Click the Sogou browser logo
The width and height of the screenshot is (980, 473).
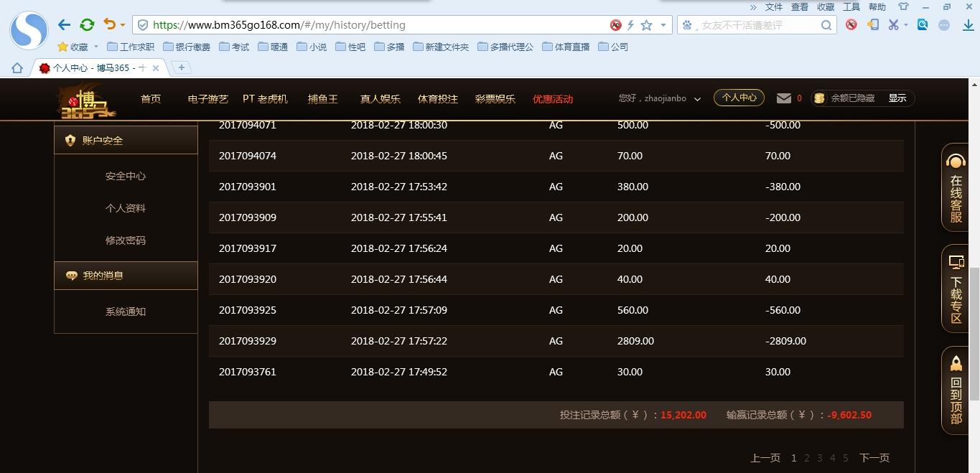click(29, 30)
